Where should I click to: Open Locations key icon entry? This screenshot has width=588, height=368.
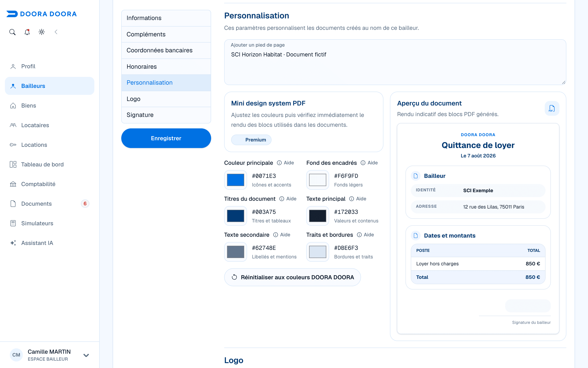pos(50,145)
